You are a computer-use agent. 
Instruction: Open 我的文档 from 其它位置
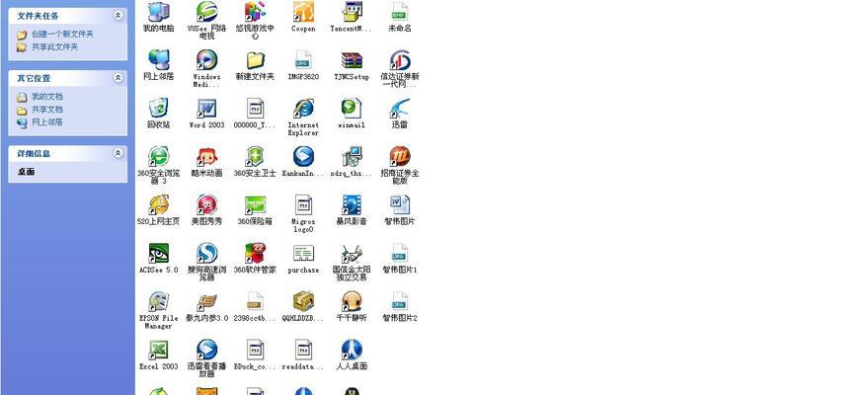coord(47,97)
